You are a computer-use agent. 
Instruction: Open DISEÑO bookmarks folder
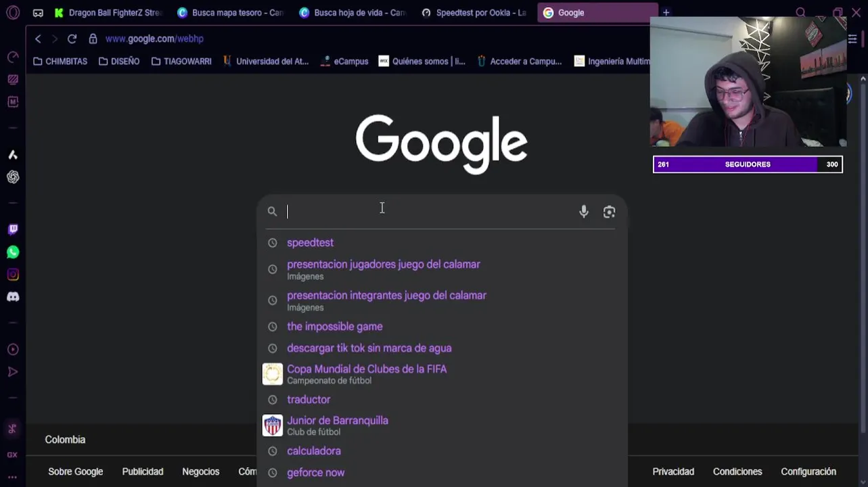119,62
